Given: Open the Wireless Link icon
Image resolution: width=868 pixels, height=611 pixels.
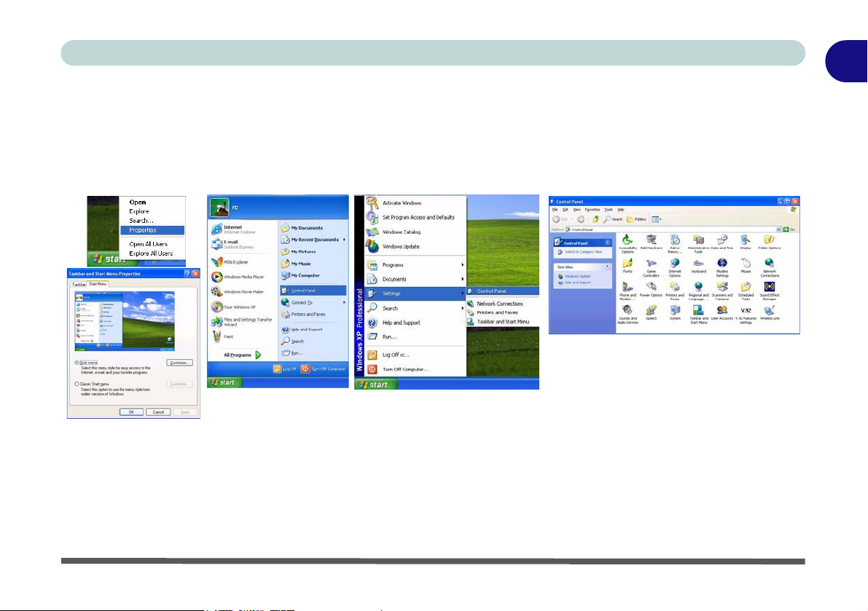Looking at the screenshot, I should pos(769,312).
